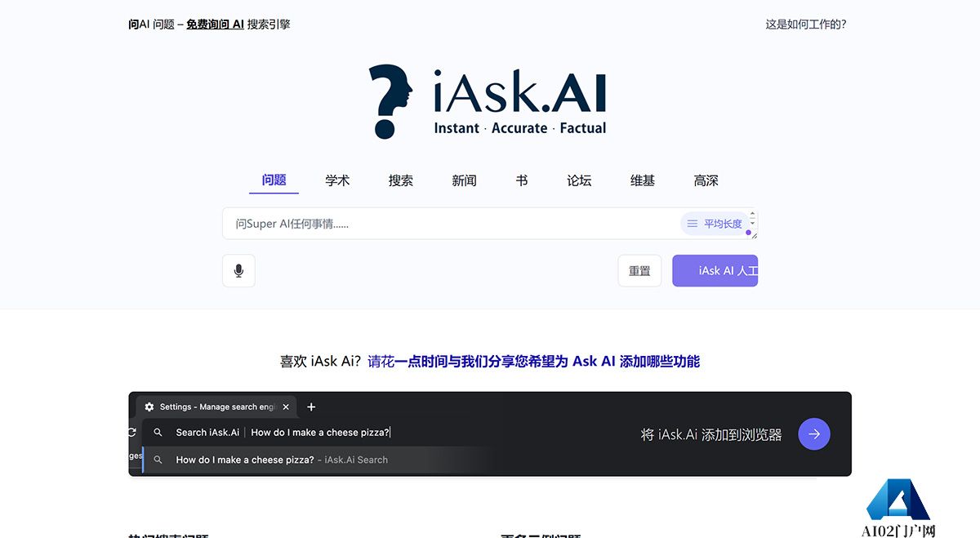Open the 新闻 tab
The width and height of the screenshot is (980, 538).
click(464, 180)
